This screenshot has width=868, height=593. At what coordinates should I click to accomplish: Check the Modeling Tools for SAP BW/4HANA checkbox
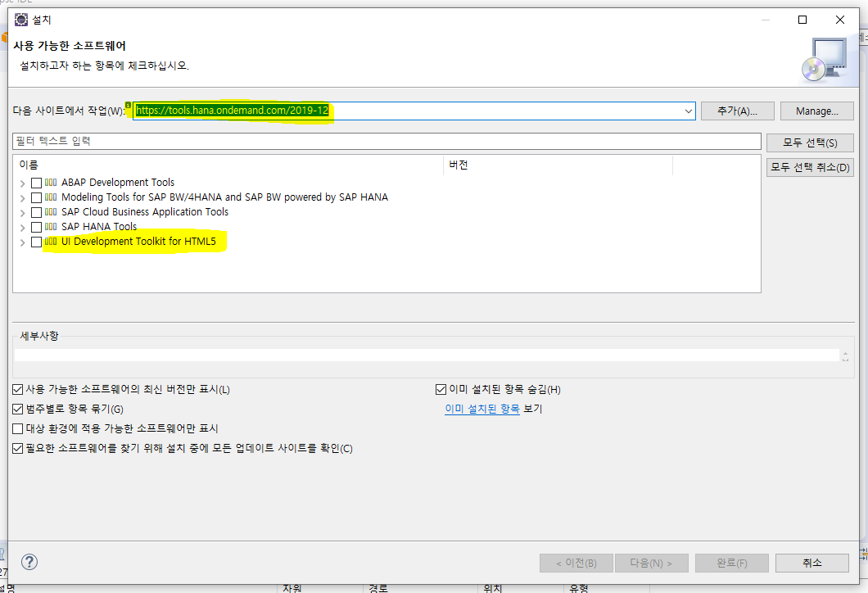pos(37,197)
